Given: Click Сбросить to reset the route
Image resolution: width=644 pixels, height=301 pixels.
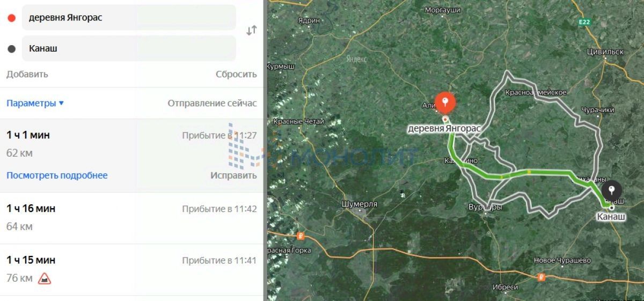Looking at the screenshot, I should click(236, 74).
